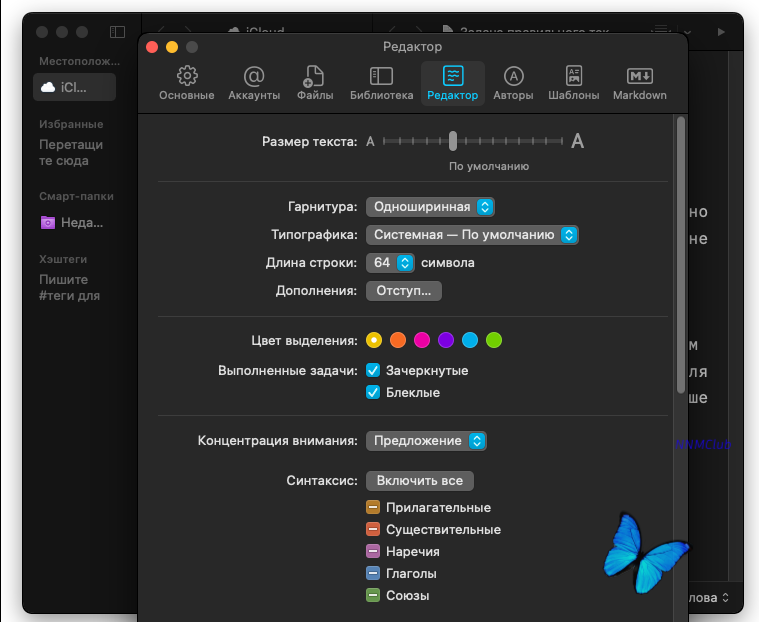Click the text size slider handle
Image resolution: width=759 pixels, height=622 pixels.
(453, 141)
